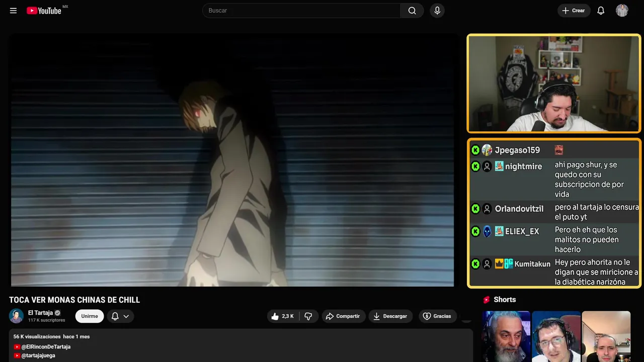644x362 pixels.
Task: Click the green Kick badge beside Orlandovitzil
Action: [475, 209]
